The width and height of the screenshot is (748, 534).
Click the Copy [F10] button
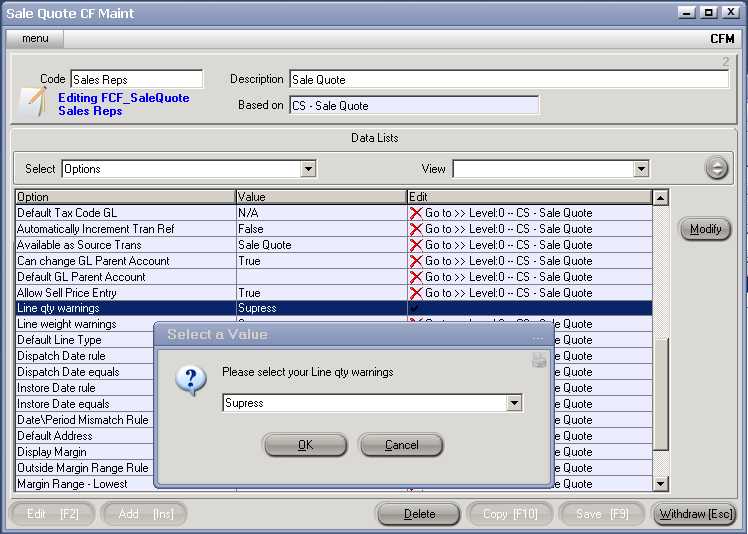tap(510, 514)
